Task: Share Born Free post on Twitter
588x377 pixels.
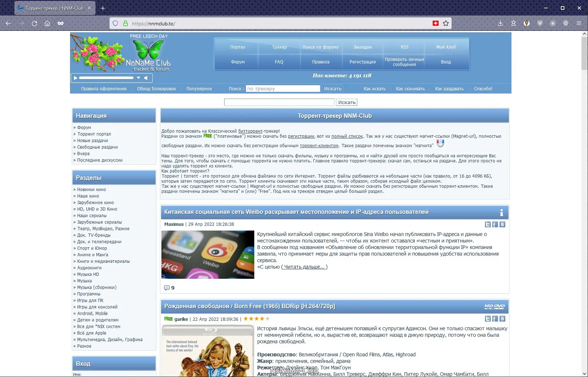Action: 488,319
